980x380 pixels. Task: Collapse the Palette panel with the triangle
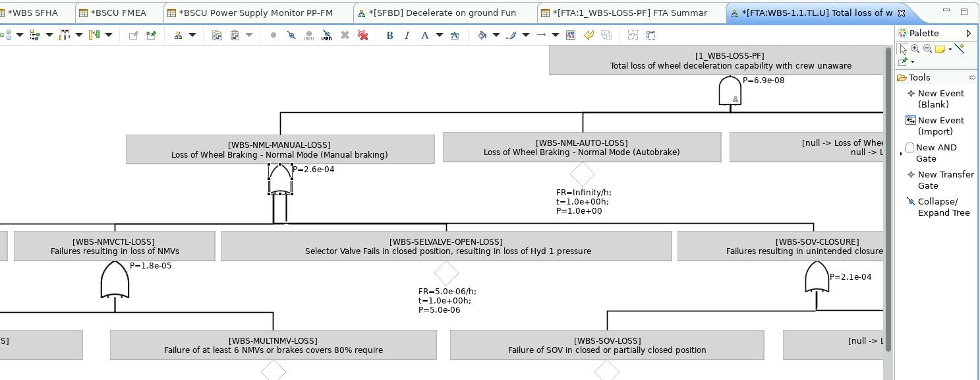[x=969, y=33]
